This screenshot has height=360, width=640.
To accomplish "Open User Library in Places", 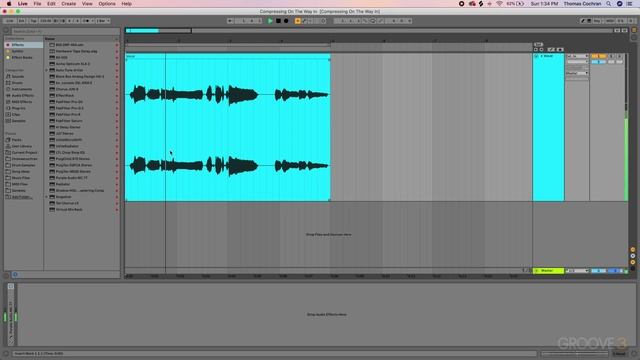I will (x=23, y=146).
